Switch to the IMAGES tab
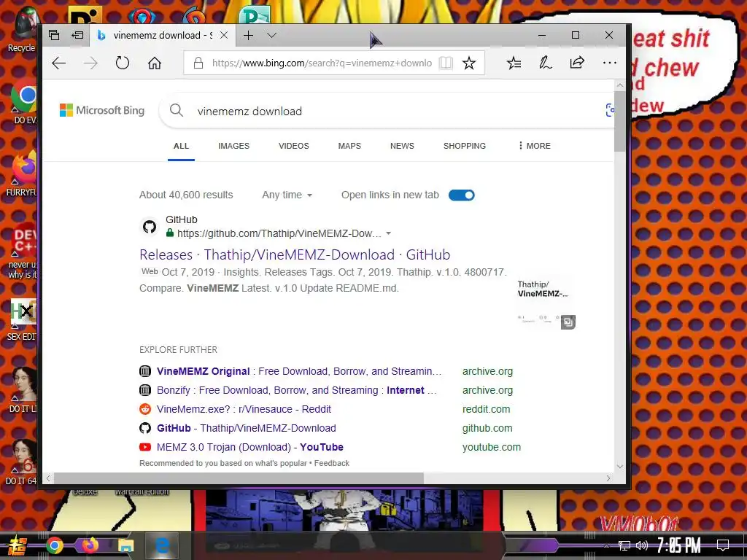The image size is (747, 560). coord(234,146)
